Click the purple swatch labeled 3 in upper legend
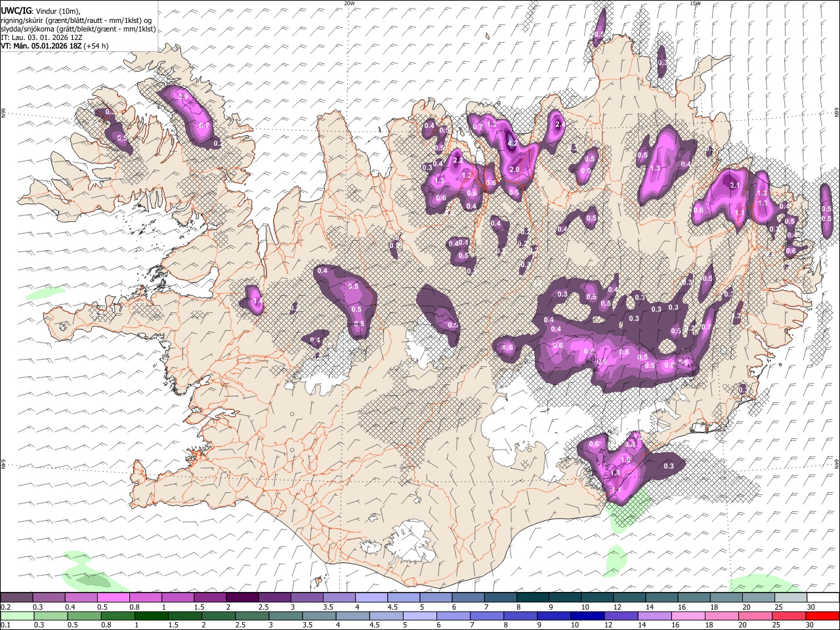 coord(307,598)
